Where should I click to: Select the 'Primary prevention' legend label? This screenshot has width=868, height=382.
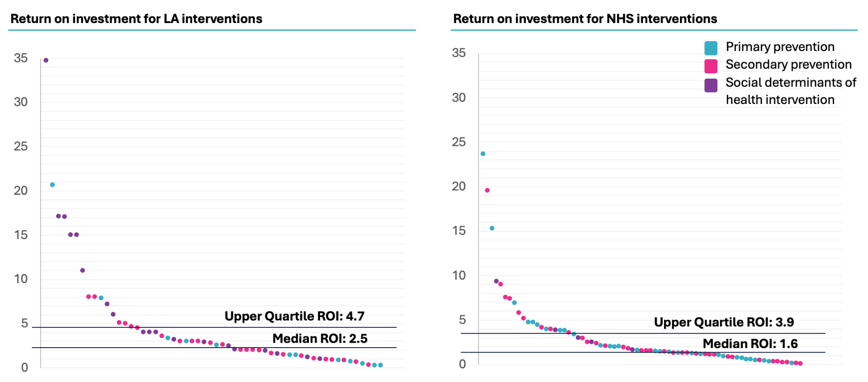point(780,47)
